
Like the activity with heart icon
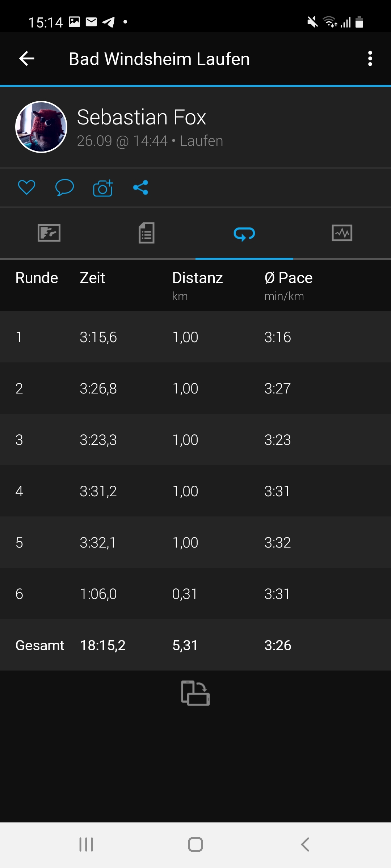[x=26, y=187]
